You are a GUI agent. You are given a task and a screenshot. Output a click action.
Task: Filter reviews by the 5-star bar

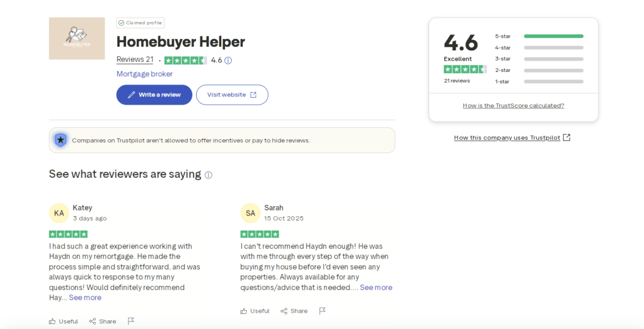coord(553,36)
